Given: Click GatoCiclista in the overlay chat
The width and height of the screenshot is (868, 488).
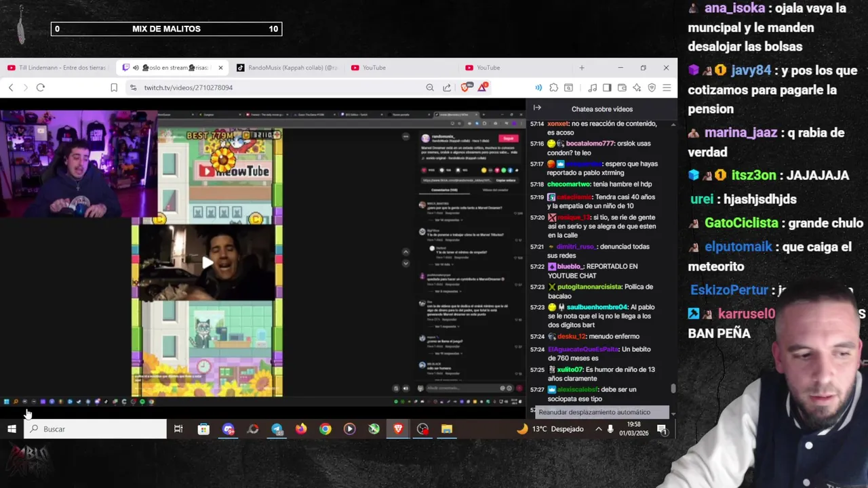Looking at the screenshot, I should click(741, 223).
